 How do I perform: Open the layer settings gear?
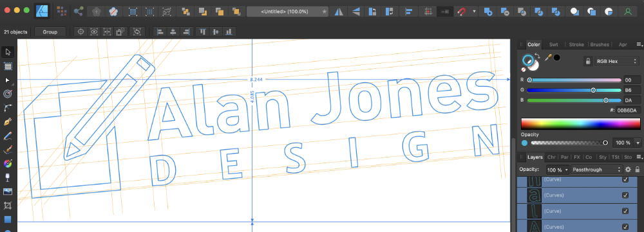tap(628, 169)
